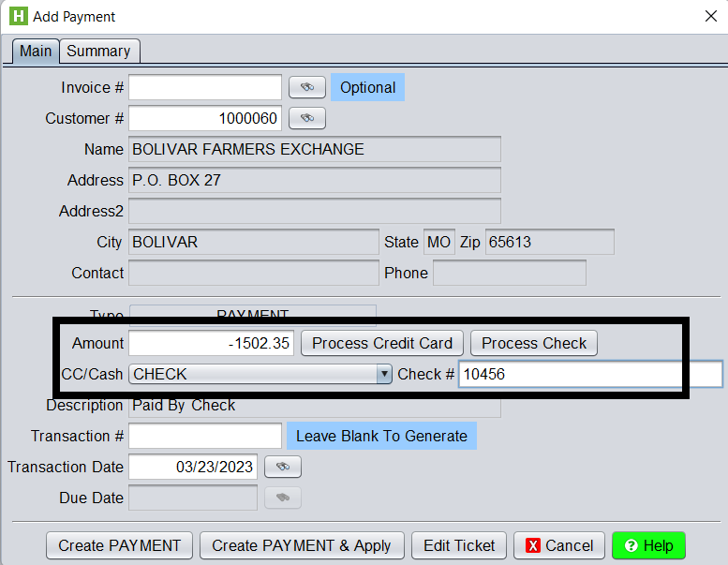Select the Check # input field
This screenshot has width=728, height=565.
click(x=590, y=374)
